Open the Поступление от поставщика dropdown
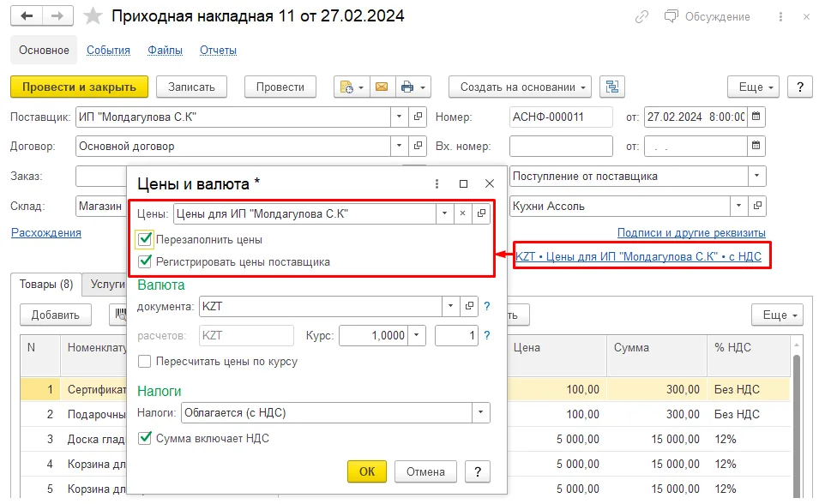 click(757, 176)
